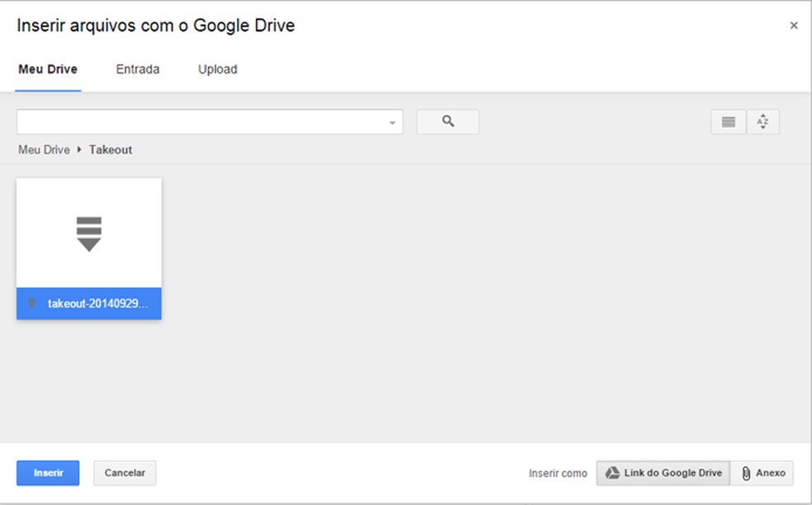The width and height of the screenshot is (812, 505).
Task: Select 'Link do Google Drive' as insert mode
Action: (x=663, y=473)
